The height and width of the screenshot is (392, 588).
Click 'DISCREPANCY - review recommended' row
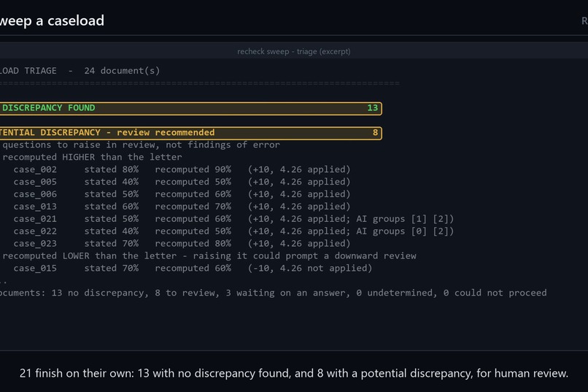191,133
